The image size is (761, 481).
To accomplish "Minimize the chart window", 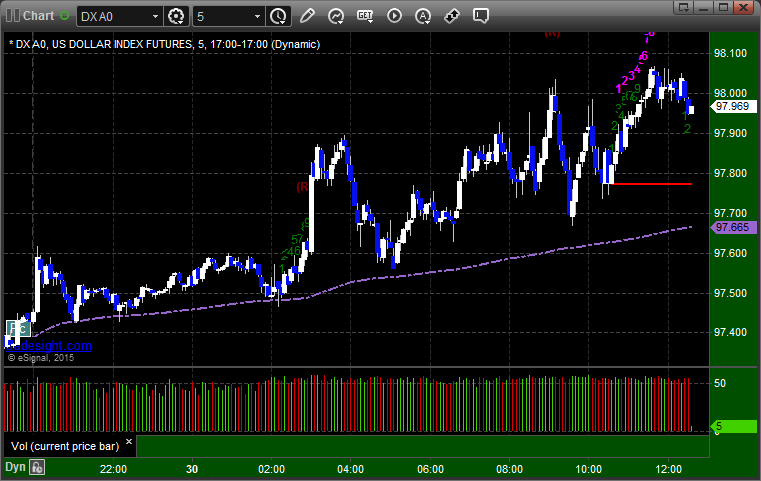I will coord(704,7).
